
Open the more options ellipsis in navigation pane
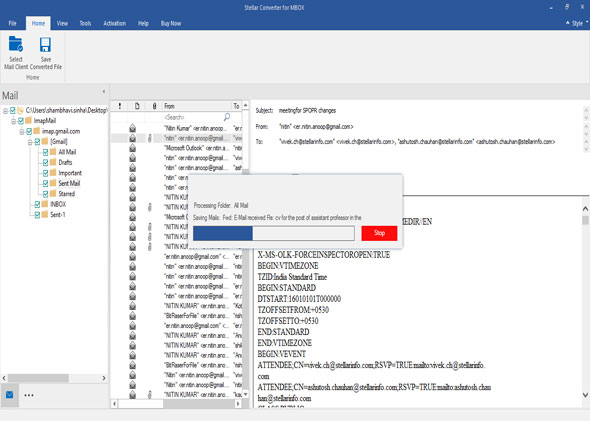pyautogui.click(x=29, y=395)
